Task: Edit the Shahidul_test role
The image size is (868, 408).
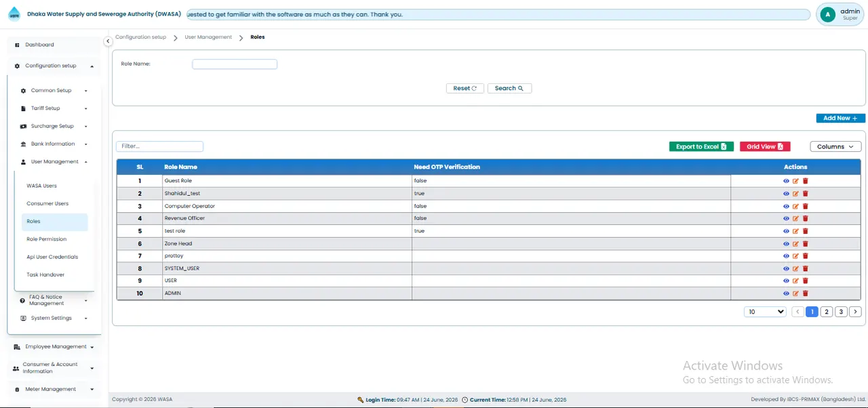Action: point(796,194)
